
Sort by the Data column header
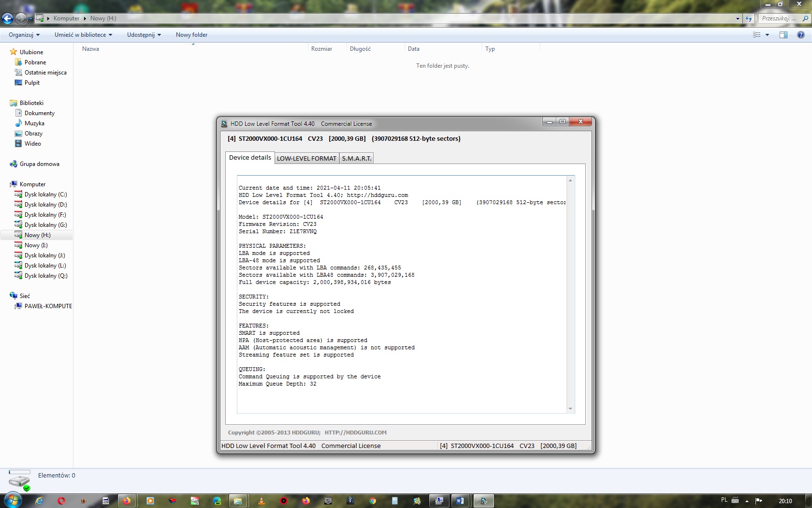(443, 49)
